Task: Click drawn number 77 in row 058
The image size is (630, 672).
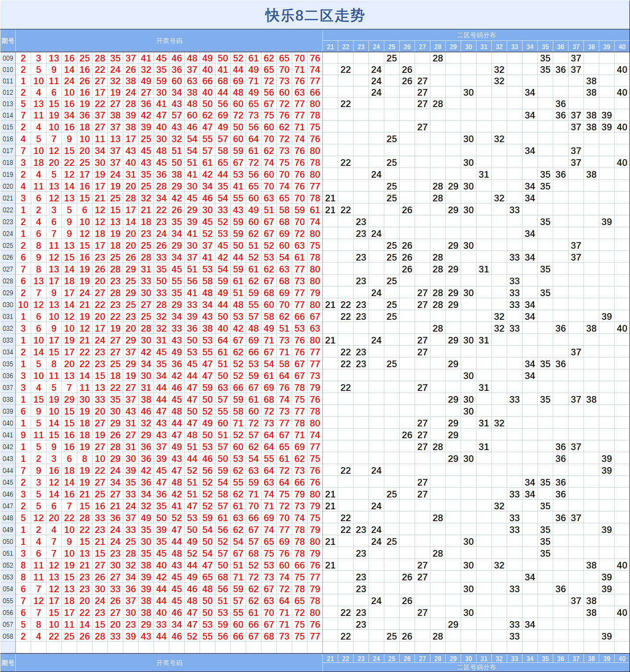Action: click(x=315, y=636)
